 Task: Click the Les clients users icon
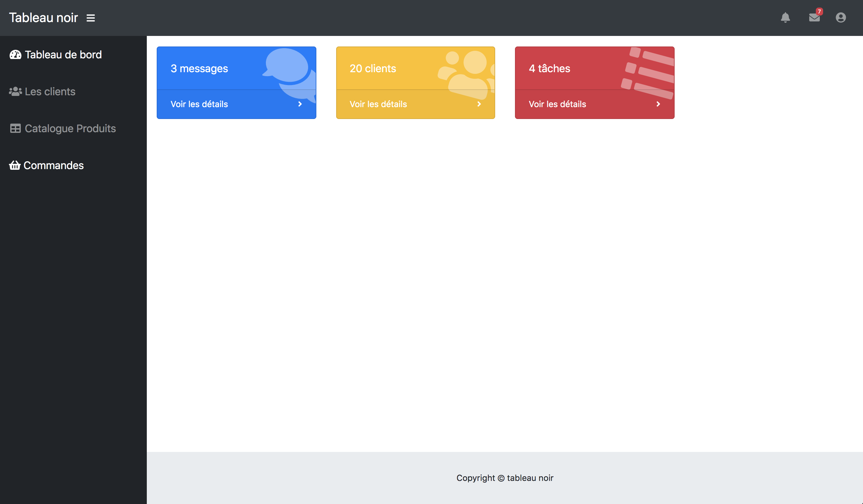(x=16, y=91)
